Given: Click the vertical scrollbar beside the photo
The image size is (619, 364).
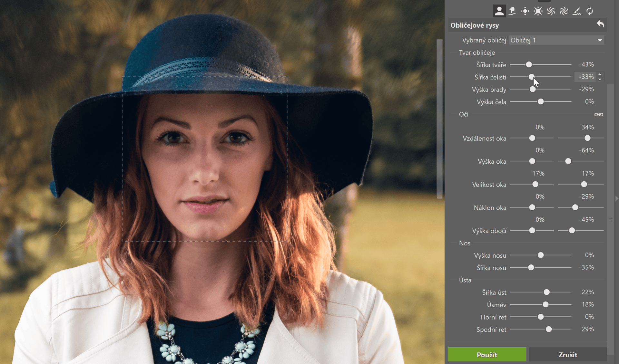Looking at the screenshot, I should pyautogui.click(x=439, y=119).
